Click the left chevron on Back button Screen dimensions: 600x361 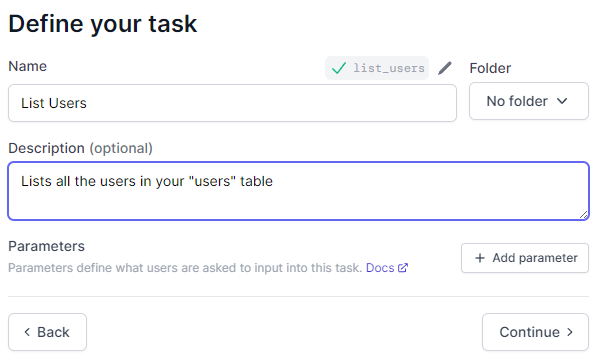tap(27, 332)
